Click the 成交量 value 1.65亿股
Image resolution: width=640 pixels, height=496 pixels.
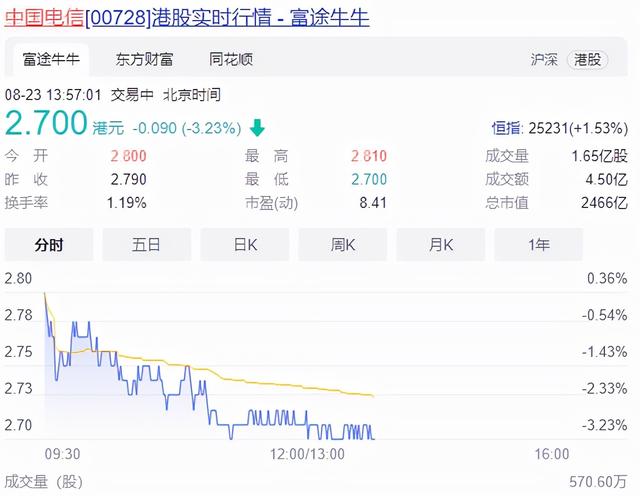tap(599, 156)
